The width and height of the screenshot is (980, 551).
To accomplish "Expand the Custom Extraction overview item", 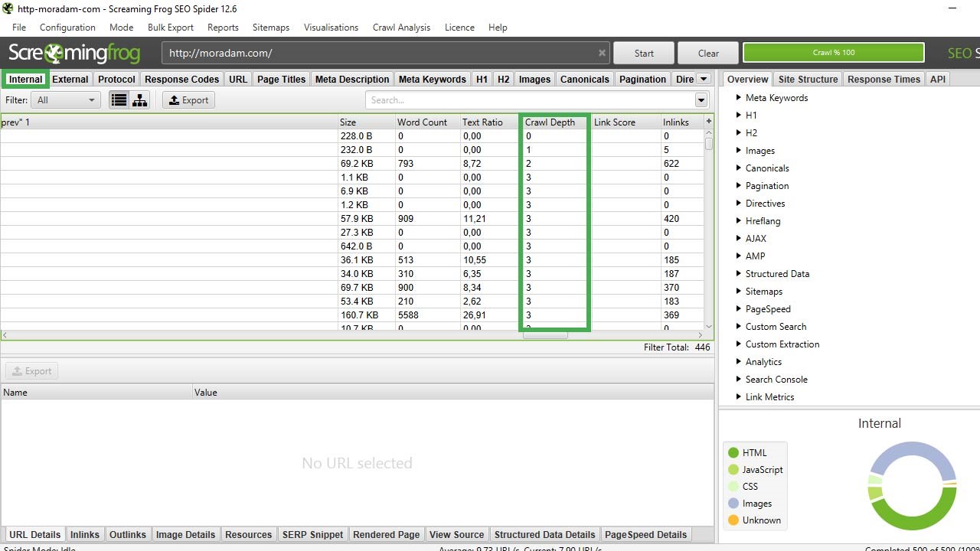I will (739, 344).
